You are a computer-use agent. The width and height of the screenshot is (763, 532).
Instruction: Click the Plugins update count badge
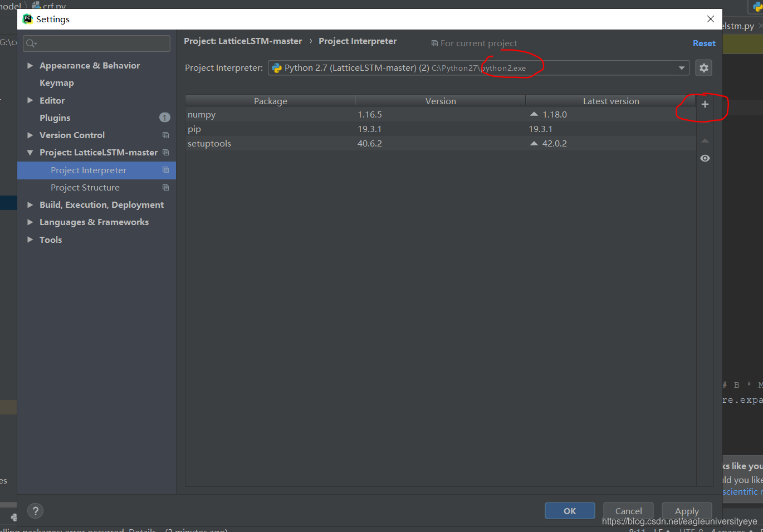[x=165, y=118]
